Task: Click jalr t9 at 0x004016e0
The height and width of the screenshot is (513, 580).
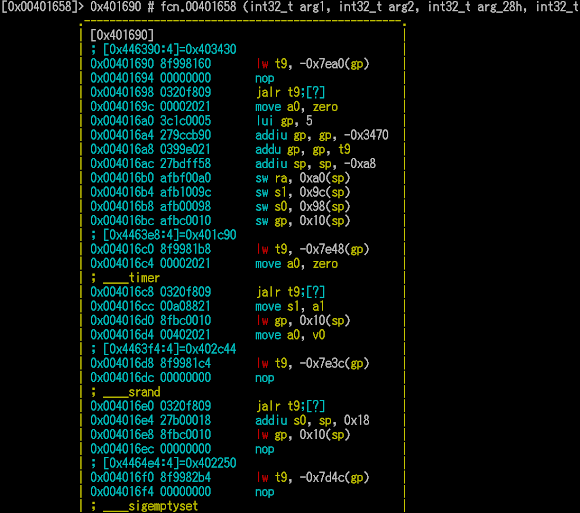Action: click(x=291, y=406)
